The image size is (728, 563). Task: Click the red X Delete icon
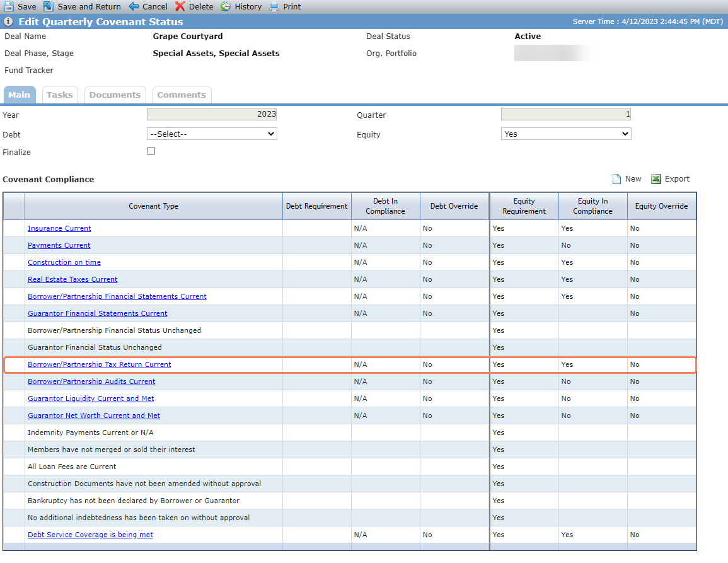[180, 6]
